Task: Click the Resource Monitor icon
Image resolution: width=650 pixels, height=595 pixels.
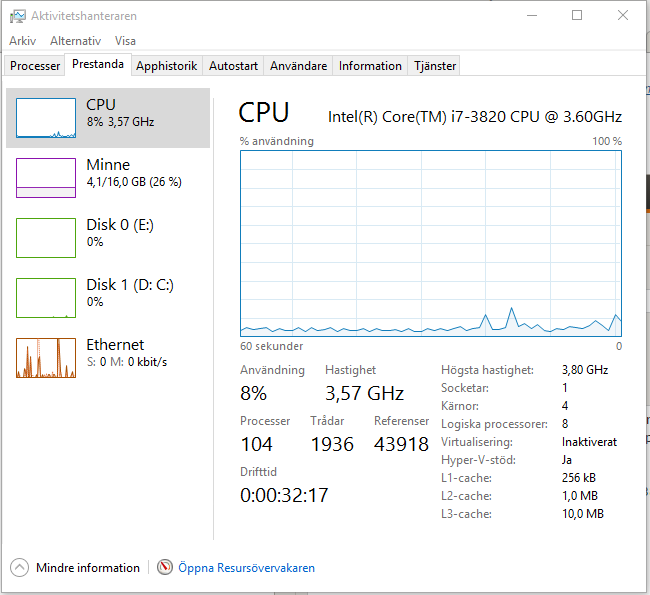Action: coord(165,567)
